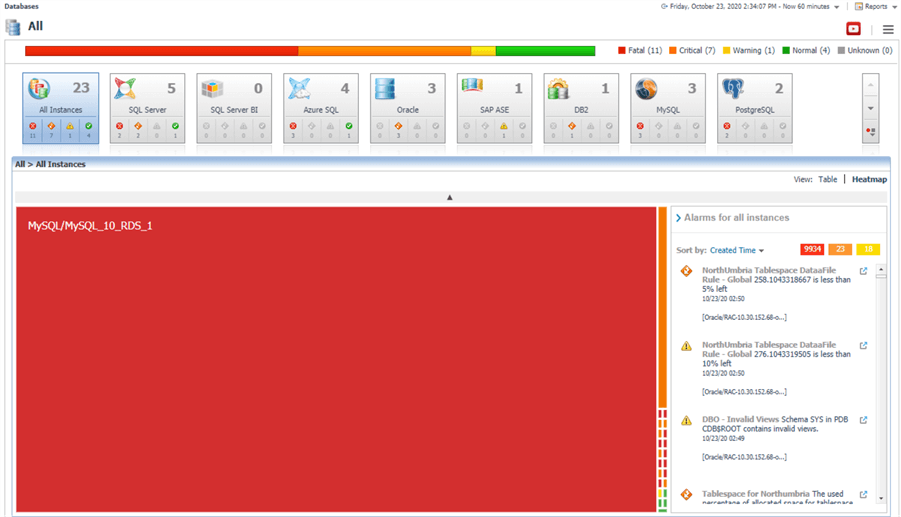Screen dimensions: 901x517
Task: Filter alarms by the red 9934 count
Action: pos(812,249)
